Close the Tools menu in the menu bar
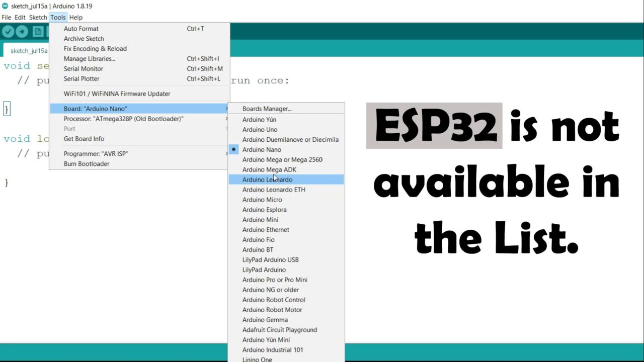The image size is (644, 362). click(58, 17)
